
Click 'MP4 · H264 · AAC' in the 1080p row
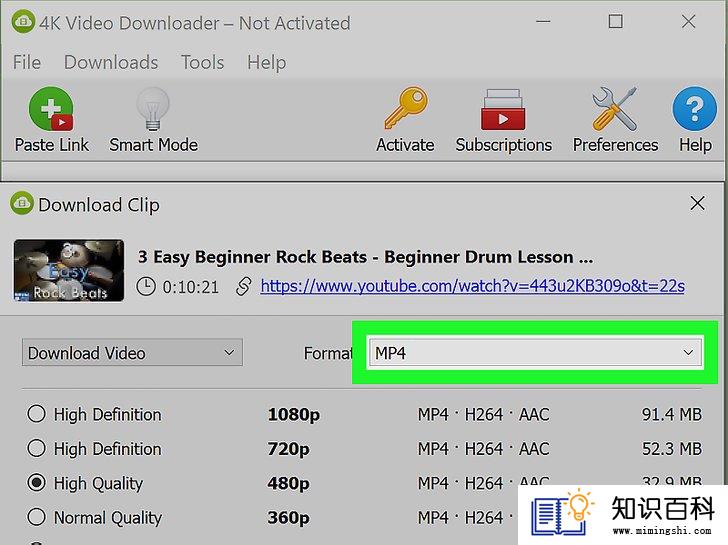(x=483, y=414)
